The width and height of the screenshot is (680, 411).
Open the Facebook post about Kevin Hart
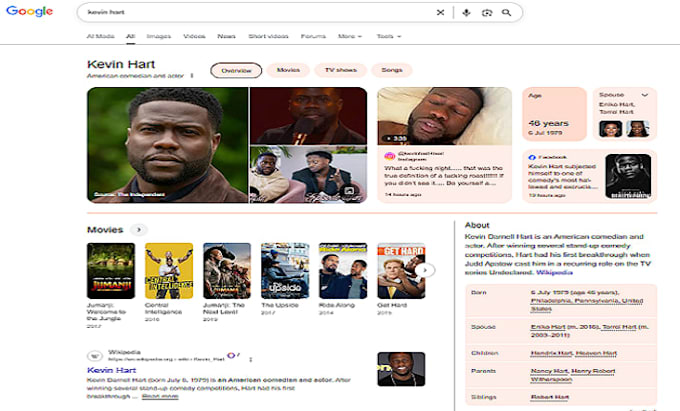(x=562, y=176)
